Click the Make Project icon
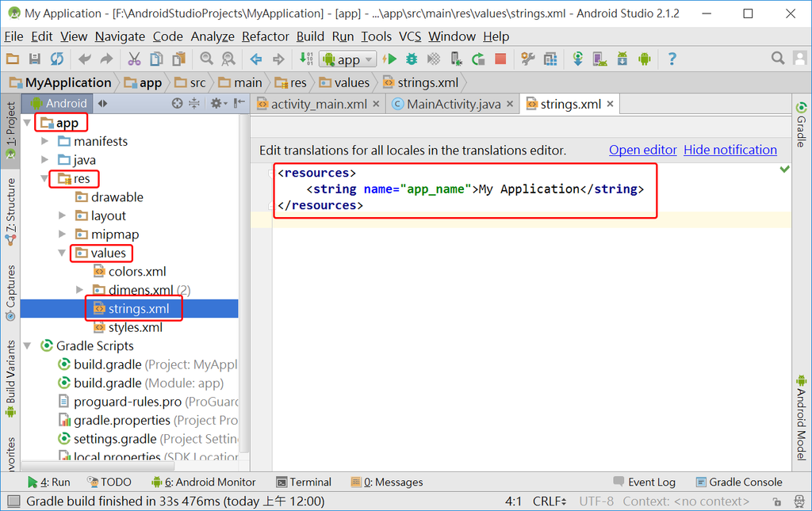Screen dimensions: 812x511 point(306,59)
